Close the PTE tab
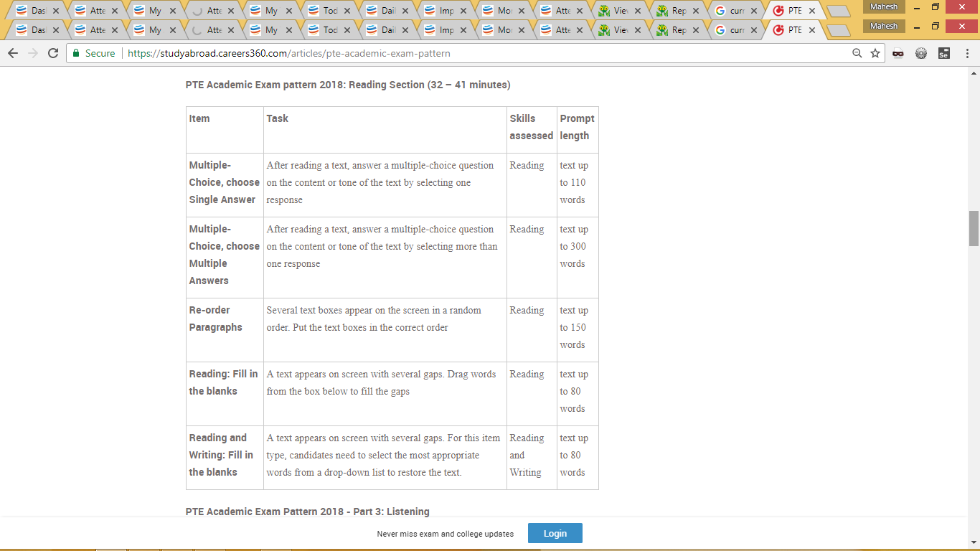Viewport: 980px width, 551px height. coord(812,30)
